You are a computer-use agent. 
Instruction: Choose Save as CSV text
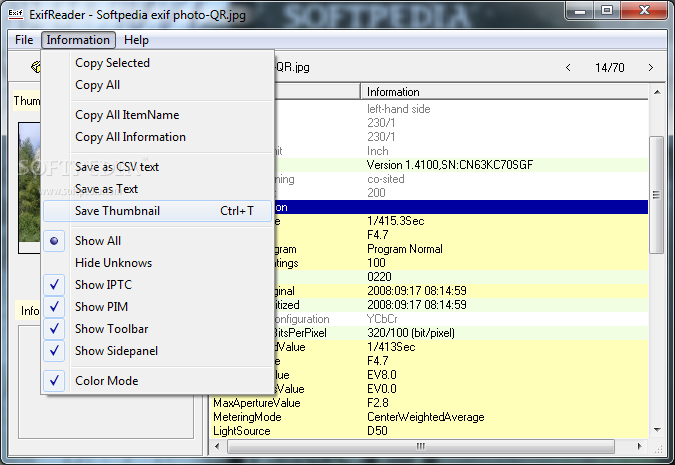pos(158,167)
